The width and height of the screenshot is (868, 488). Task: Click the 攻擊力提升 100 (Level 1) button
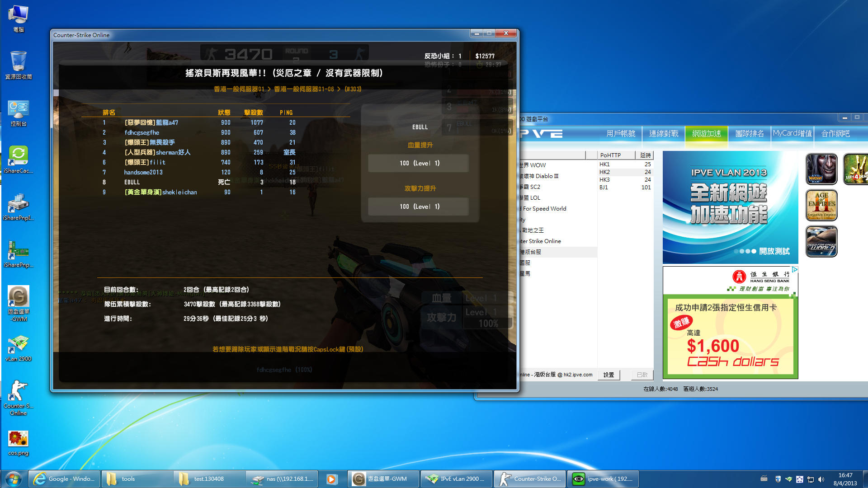pyautogui.click(x=419, y=206)
